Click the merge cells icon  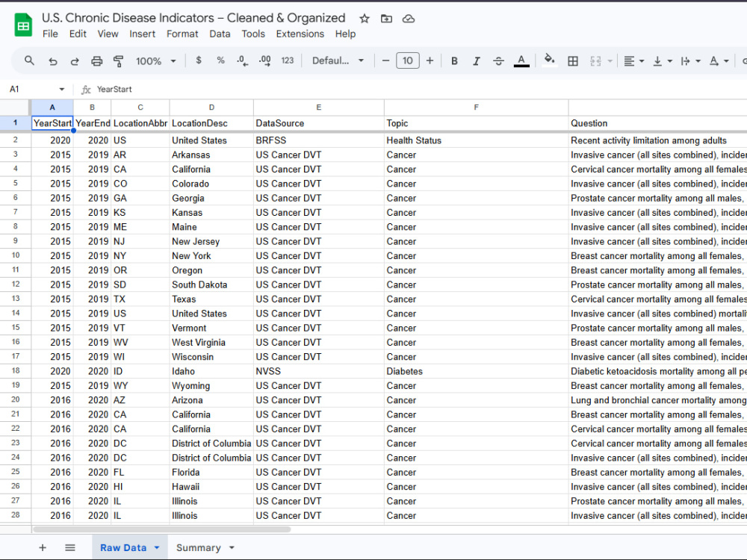pyautogui.click(x=595, y=61)
